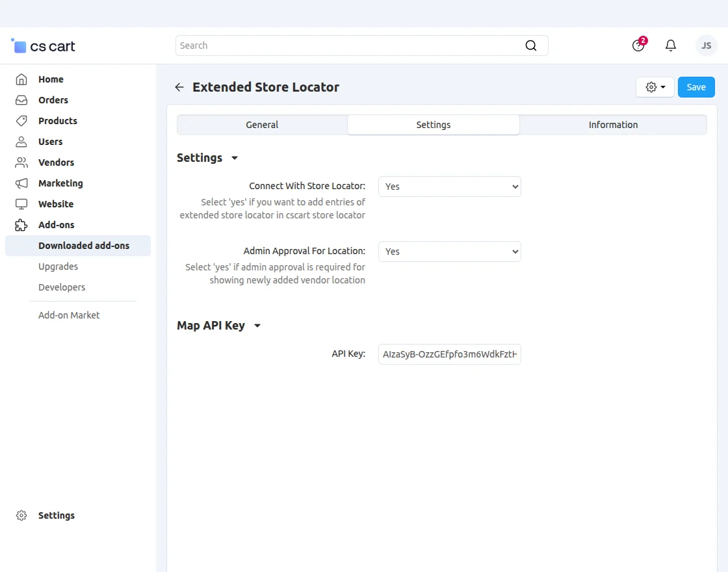Open the Information tab
Screen dimensions: 728x572
coord(613,124)
